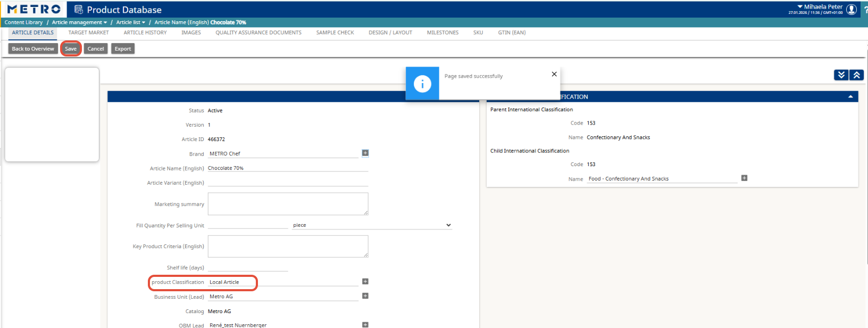This screenshot has width=868, height=328.
Task: Click the Export button
Action: [123, 48]
